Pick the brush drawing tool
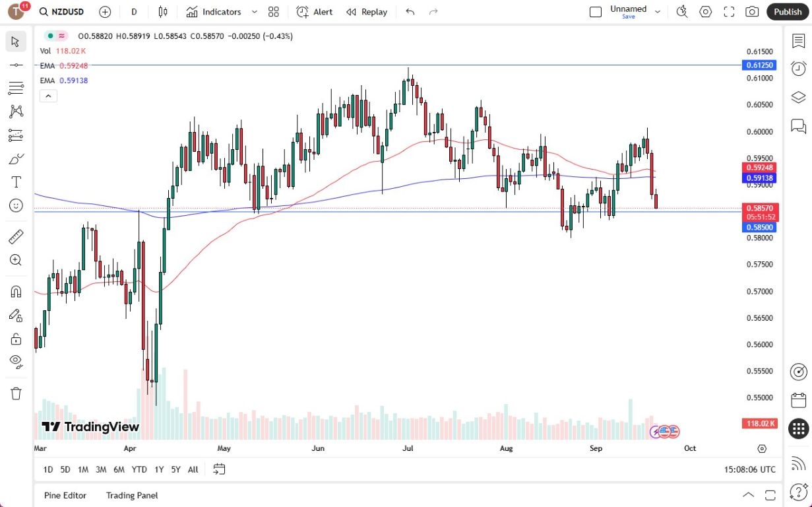Screen dimensions: 812x507 click(16, 158)
